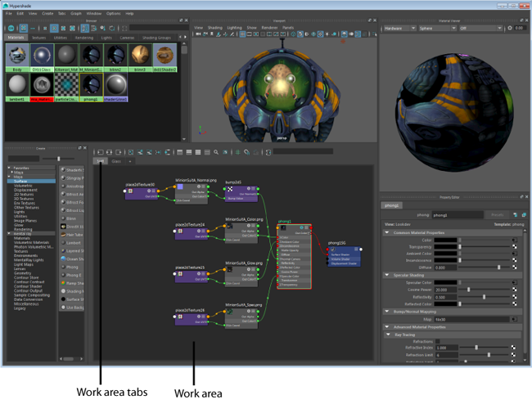This screenshot has height=400, width=532.
Task: Select the phong1SG node in work area
Action: click(344, 256)
